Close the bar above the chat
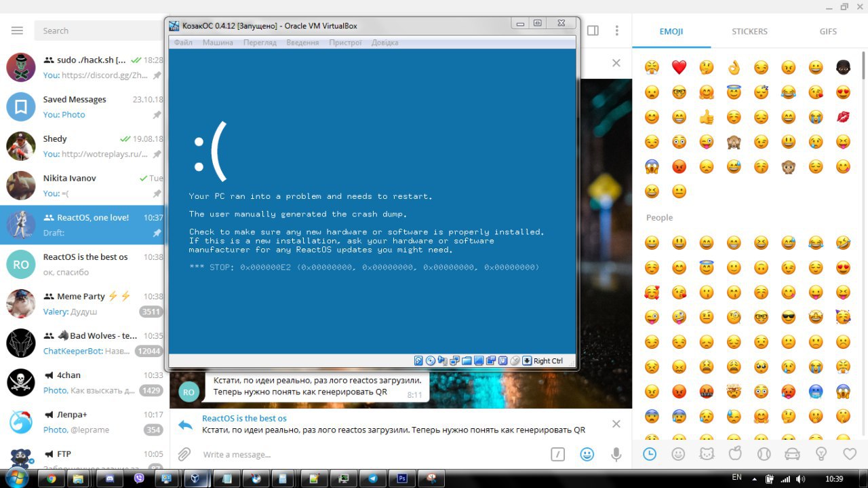This screenshot has height=488, width=868. pos(616,63)
